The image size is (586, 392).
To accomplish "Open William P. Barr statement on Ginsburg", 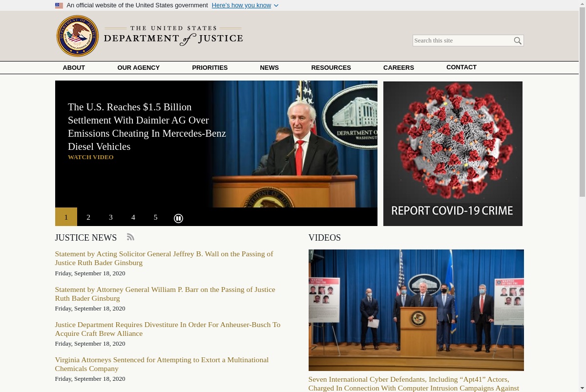I will 165,294.
